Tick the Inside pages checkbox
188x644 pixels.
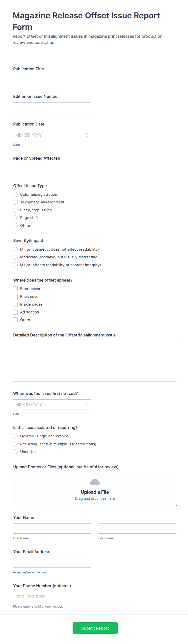coord(15,304)
